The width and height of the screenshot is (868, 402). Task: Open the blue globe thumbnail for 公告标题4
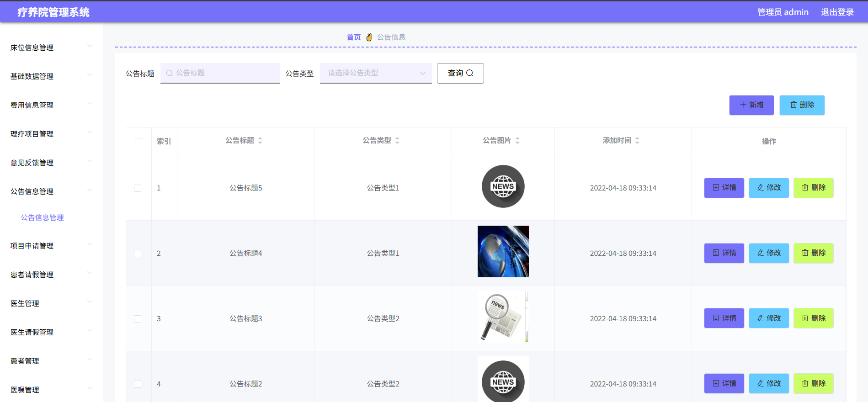tap(503, 251)
